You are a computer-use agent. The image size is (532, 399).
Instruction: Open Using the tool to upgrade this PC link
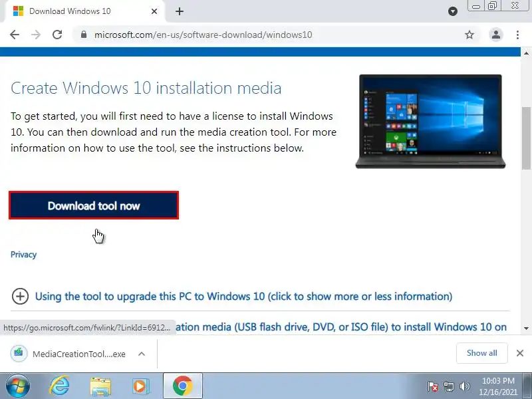point(243,296)
